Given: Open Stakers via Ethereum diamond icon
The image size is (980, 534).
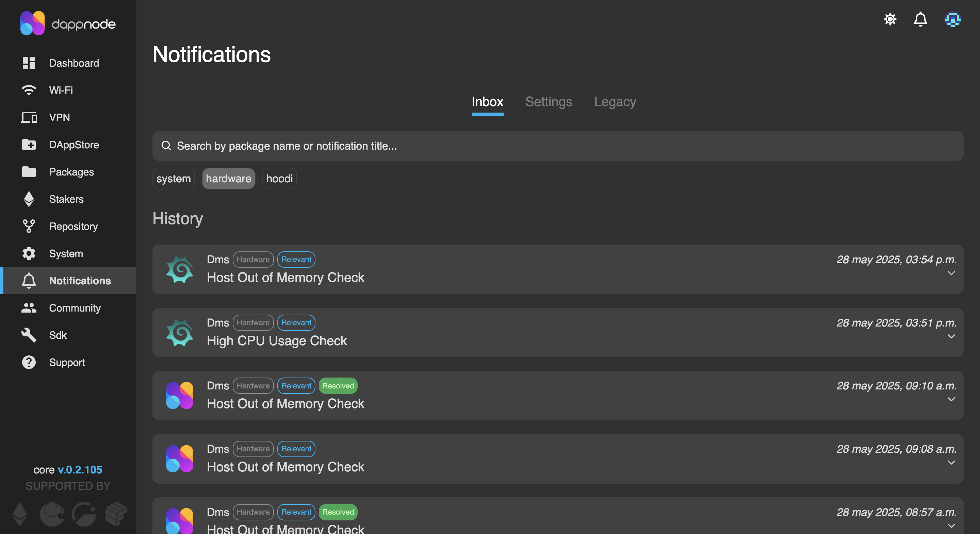Looking at the screenshot, I should point(29,199).
